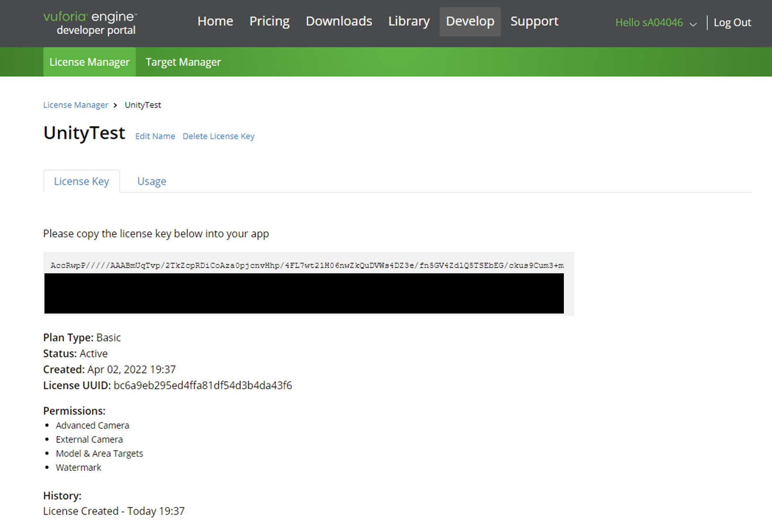Viewport: 772px width, 532px height.
Task: Click the Status: Active text
Action: [75, 354]
